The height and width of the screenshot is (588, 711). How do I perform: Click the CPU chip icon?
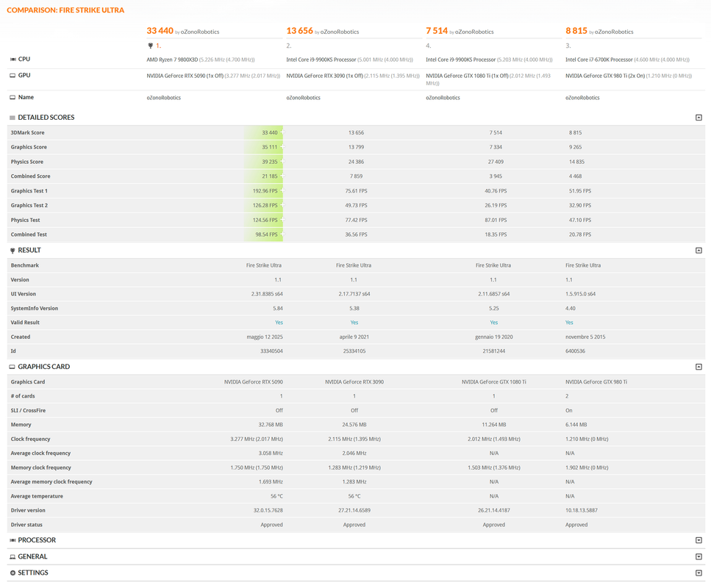coord(12,60)
